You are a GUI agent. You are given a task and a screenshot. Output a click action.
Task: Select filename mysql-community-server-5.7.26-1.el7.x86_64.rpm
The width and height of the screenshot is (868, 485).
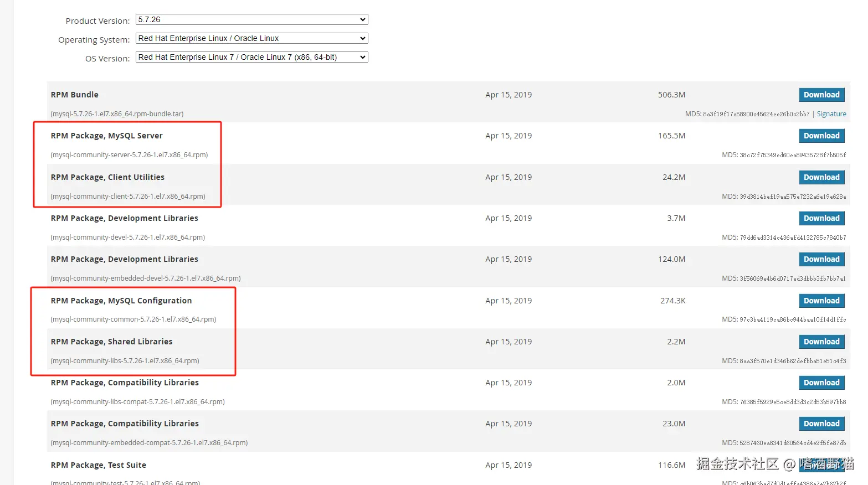pos(129,155)
